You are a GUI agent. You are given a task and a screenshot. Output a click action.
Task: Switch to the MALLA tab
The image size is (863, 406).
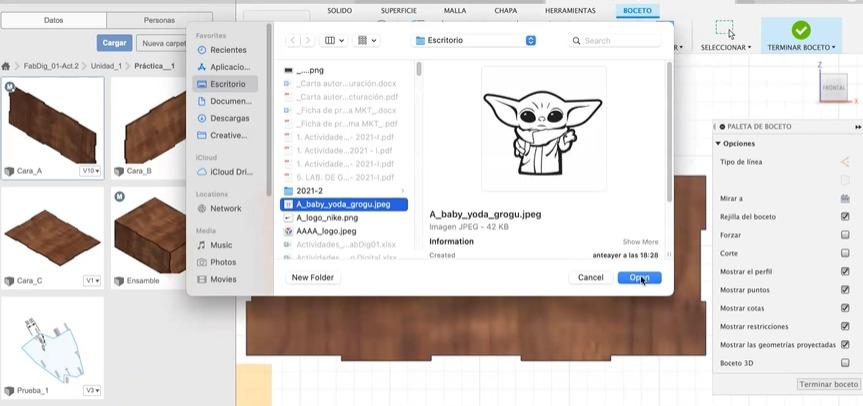[455, 10]
